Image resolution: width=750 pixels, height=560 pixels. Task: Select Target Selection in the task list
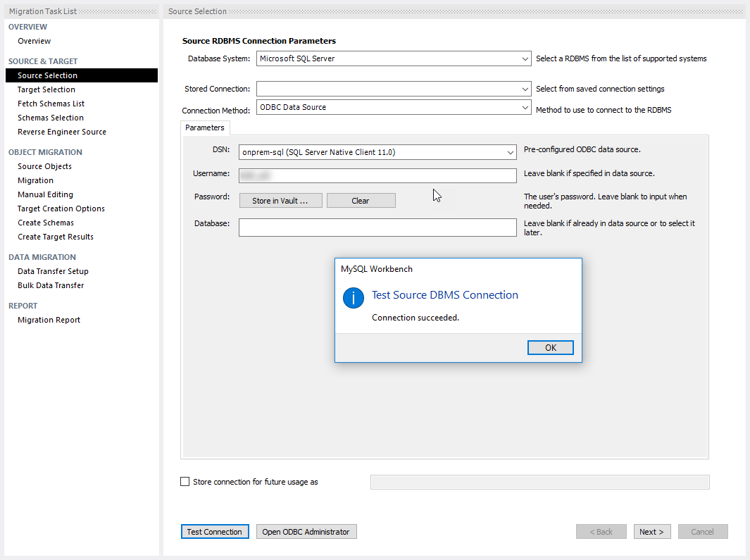(x=46, y=89)
